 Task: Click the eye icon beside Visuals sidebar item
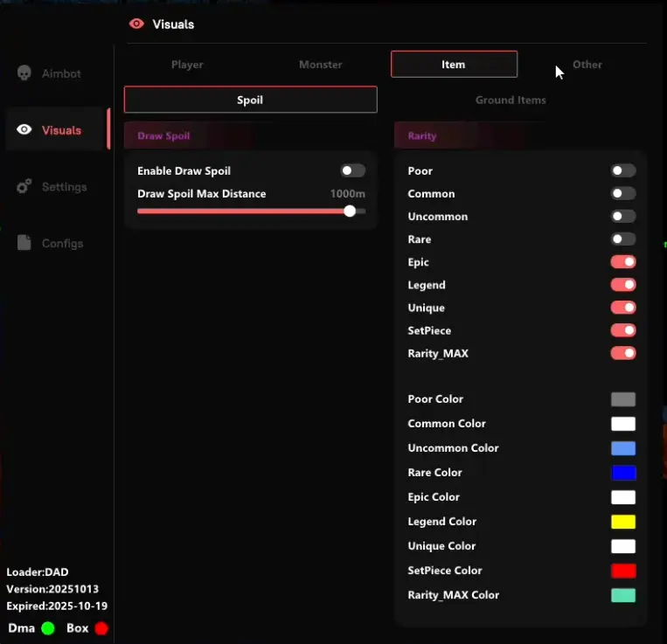24,130
